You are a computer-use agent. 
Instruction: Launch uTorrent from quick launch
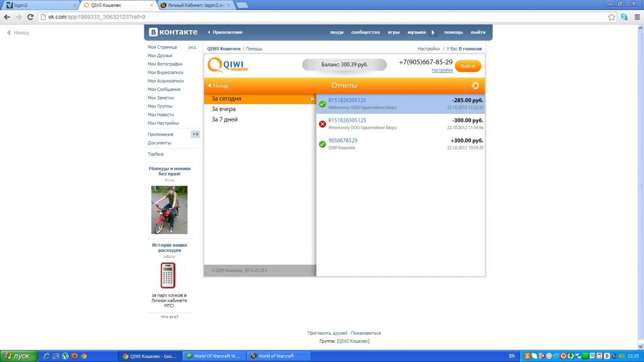tap(65, 356)
